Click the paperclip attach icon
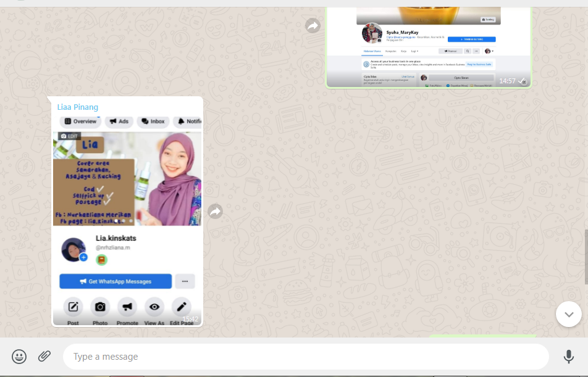 [x=44, y=357]
